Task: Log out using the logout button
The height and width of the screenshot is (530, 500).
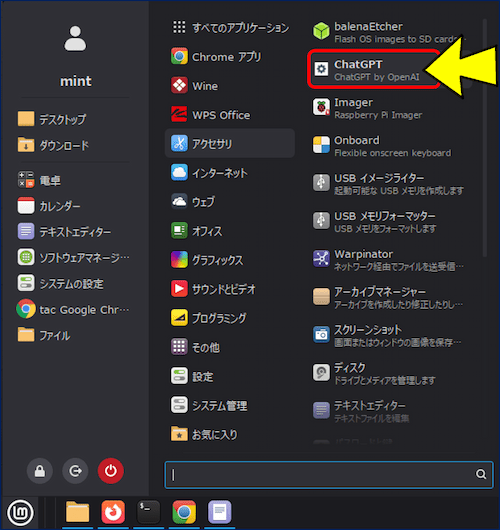Action: click(75, 471)
